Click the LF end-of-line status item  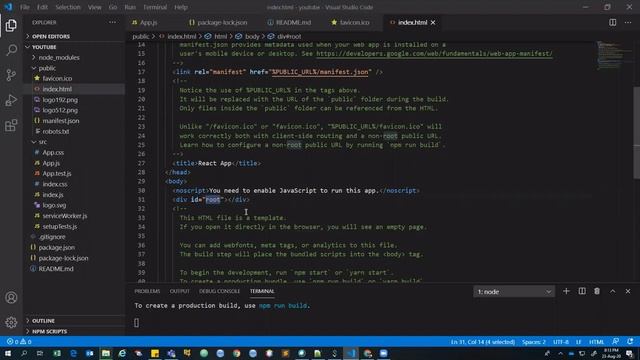click(x=578, y=342)
